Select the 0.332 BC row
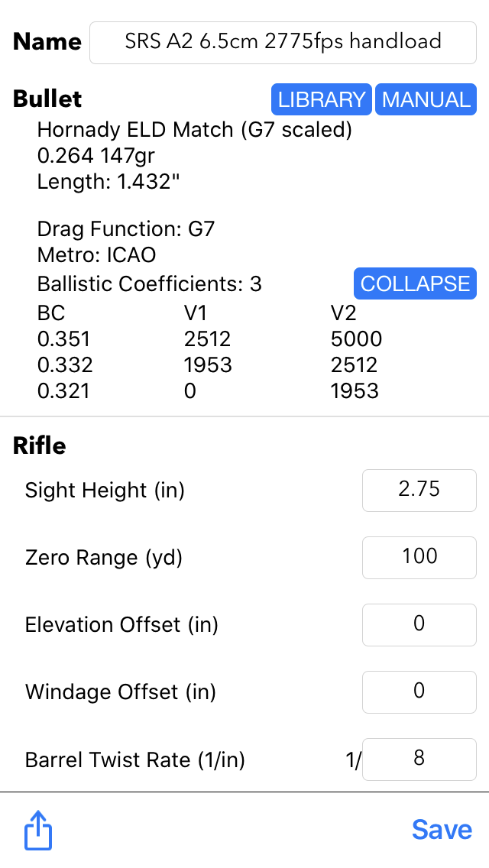Image resolution: width=489 pixels, height=868 pixels. [x=63, y=364]
